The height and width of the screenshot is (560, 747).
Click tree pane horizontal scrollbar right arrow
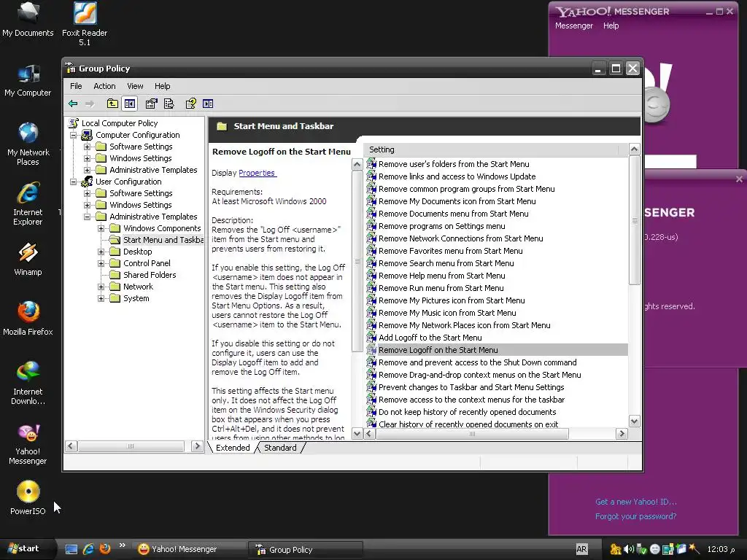pyautogui.click(x=197, y=446)
